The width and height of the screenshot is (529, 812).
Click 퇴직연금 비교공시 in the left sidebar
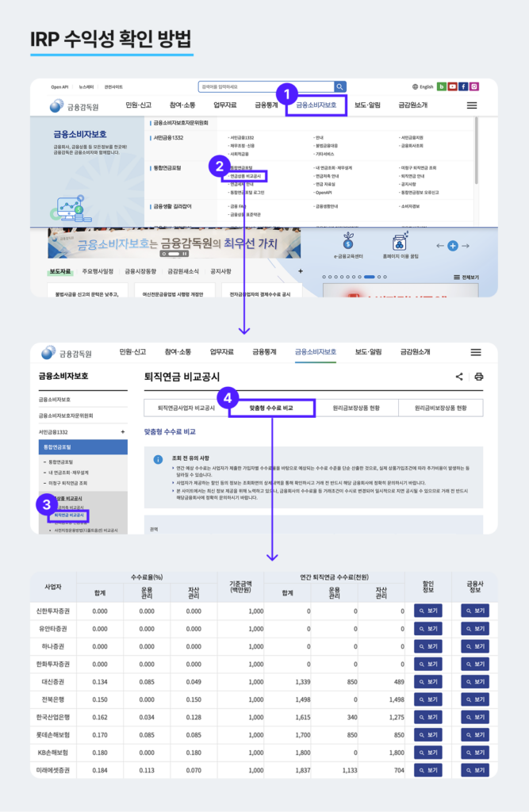[x=69, y=515]
